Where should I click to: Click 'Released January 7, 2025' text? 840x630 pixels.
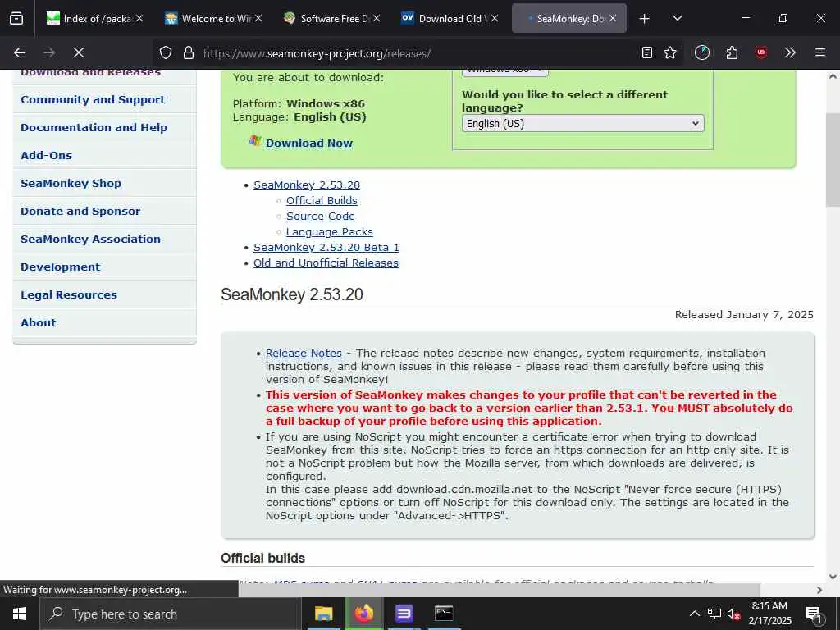click(x=743, y=314)
